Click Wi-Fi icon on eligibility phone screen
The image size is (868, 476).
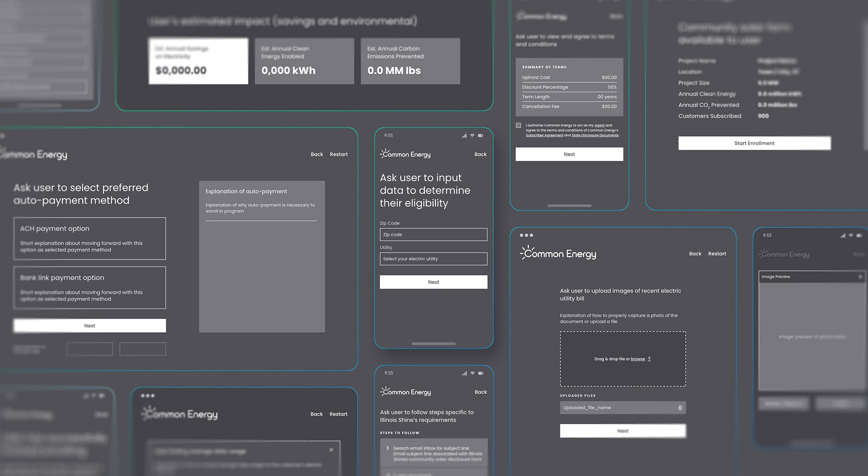pyautogui.click(x=472, y=136)
